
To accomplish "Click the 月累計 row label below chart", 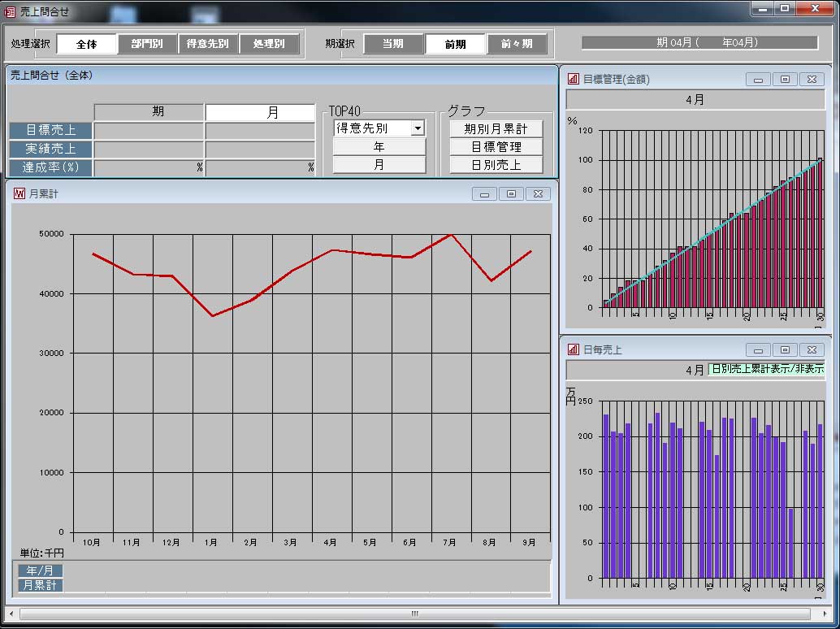I will point(40,585).
